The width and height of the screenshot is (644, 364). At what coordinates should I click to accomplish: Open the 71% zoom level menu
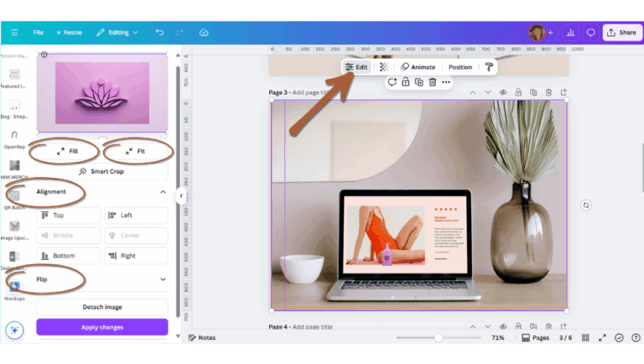click(x=498, y=338)
